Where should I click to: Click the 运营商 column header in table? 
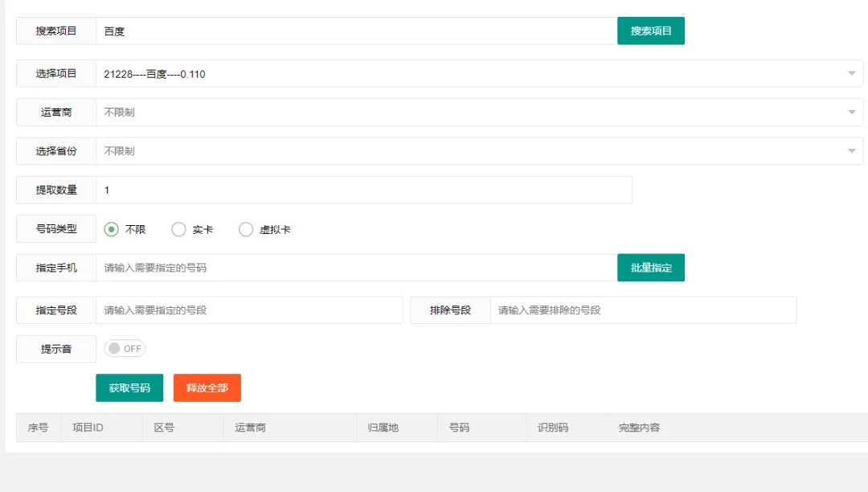point(250,428)
